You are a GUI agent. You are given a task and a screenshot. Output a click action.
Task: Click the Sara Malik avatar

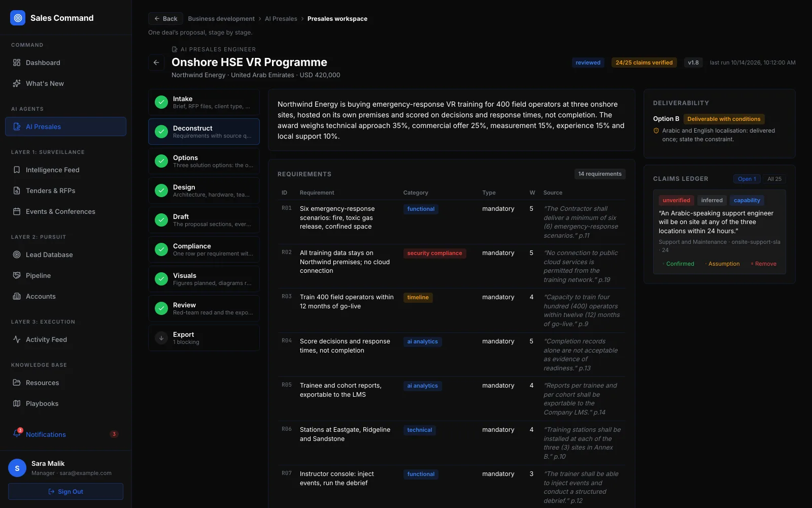point(17,468)
